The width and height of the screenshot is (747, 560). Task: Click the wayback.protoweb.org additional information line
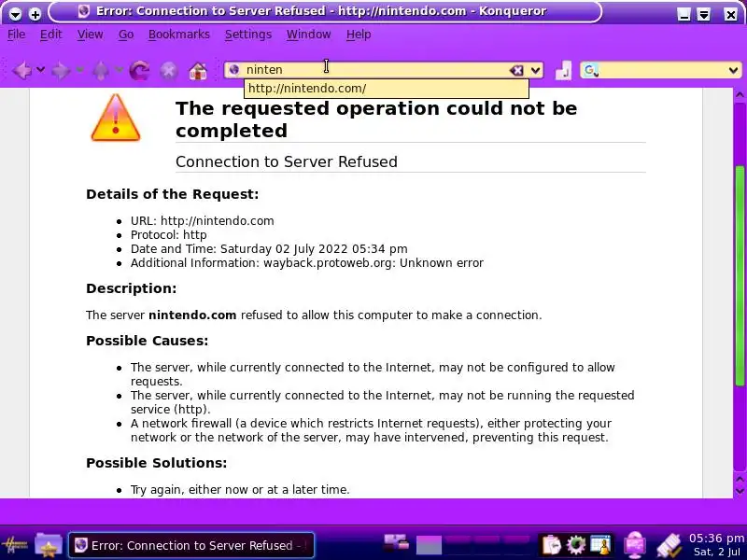coord(307,263)
